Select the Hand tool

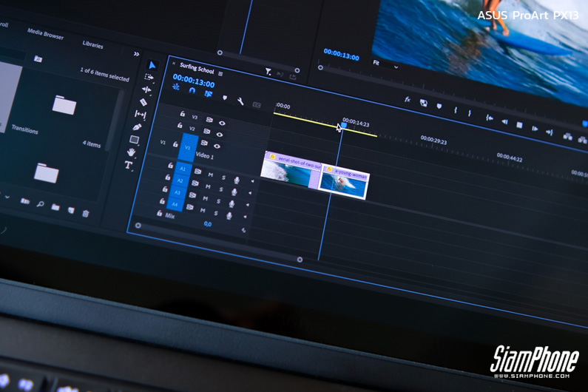[x=132, y=152]
